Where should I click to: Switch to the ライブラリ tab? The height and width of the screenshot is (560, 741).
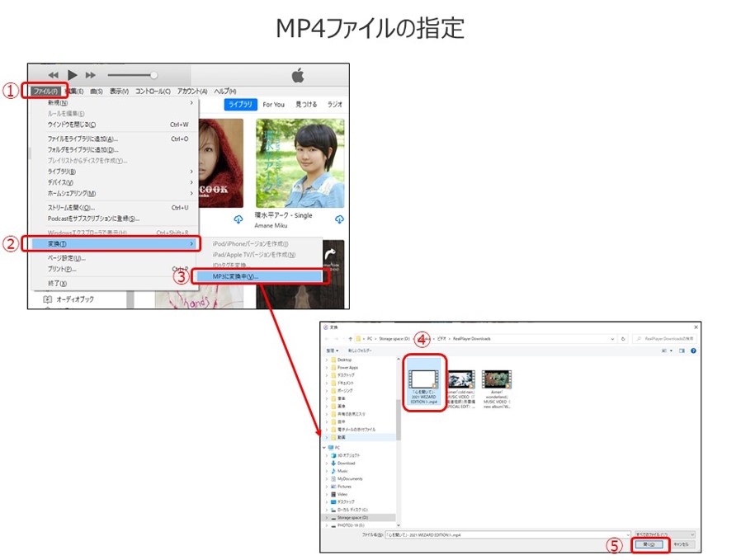[241, 105]
